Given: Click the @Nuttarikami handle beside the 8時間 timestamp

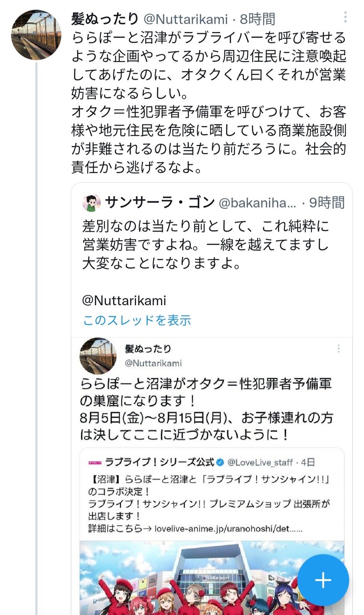Looking at the screenshot, I should [186, 19].
